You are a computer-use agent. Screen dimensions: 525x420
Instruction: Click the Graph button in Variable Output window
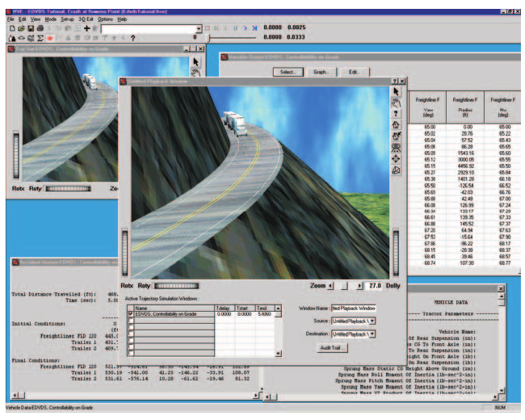(321, 72)
